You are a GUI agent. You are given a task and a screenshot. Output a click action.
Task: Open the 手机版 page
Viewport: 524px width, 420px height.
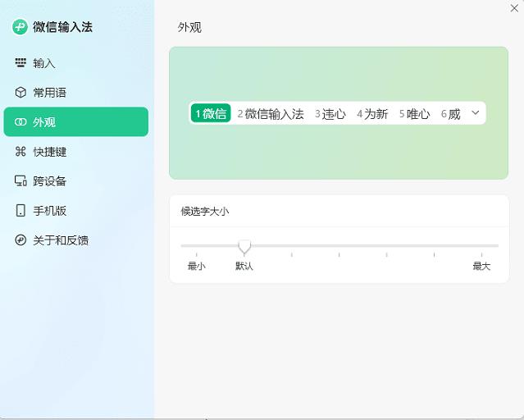[76, 210]
